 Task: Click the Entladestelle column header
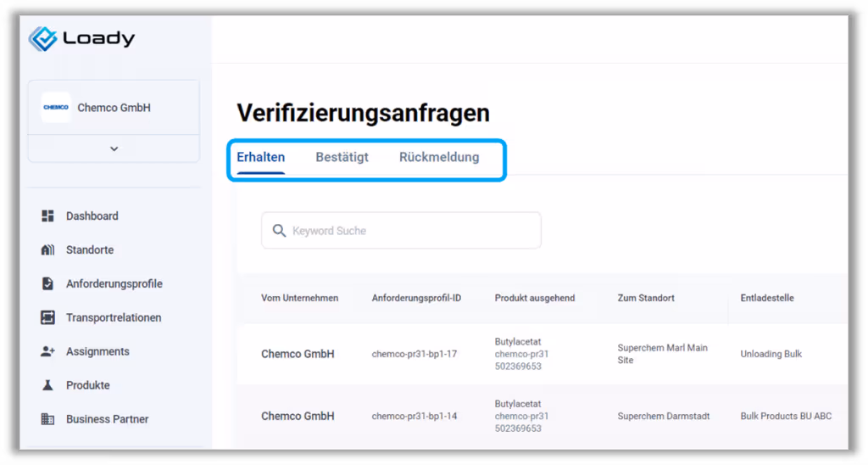(x=767, y=298)
